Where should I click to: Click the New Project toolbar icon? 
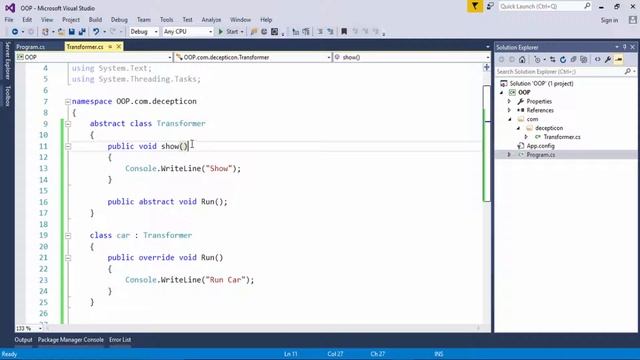pyautogui.click(x=45, y=31)
